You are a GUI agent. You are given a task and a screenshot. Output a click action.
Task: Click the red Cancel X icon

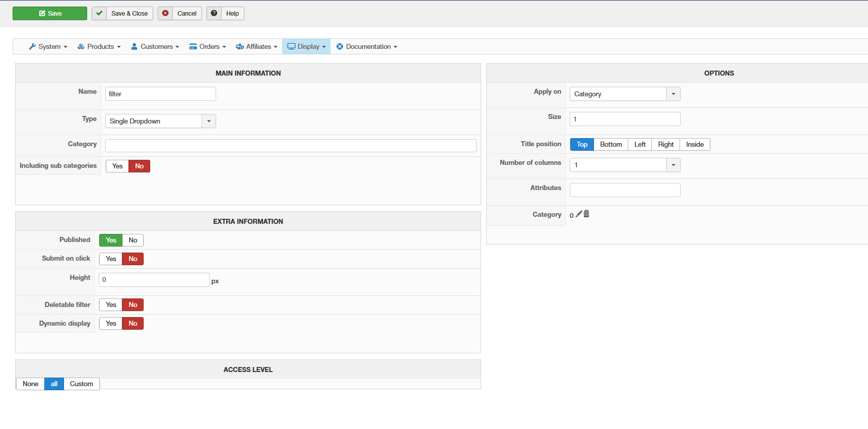pyautogui.click(x=165, y=13)
